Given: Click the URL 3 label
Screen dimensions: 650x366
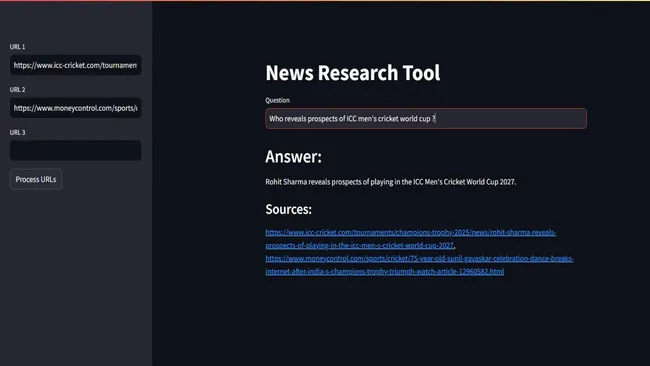Looking at the screenshot, I should coord(17,132).
